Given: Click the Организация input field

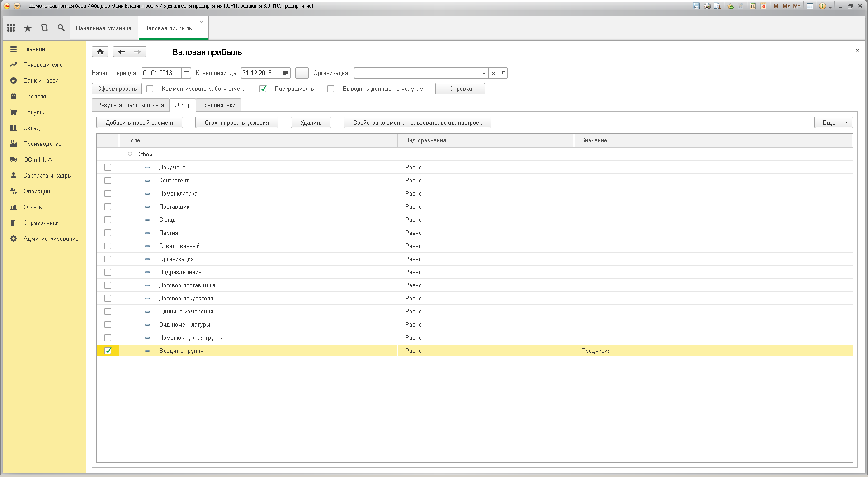Looking at the screenshot, I should click(x=416, y=73).
